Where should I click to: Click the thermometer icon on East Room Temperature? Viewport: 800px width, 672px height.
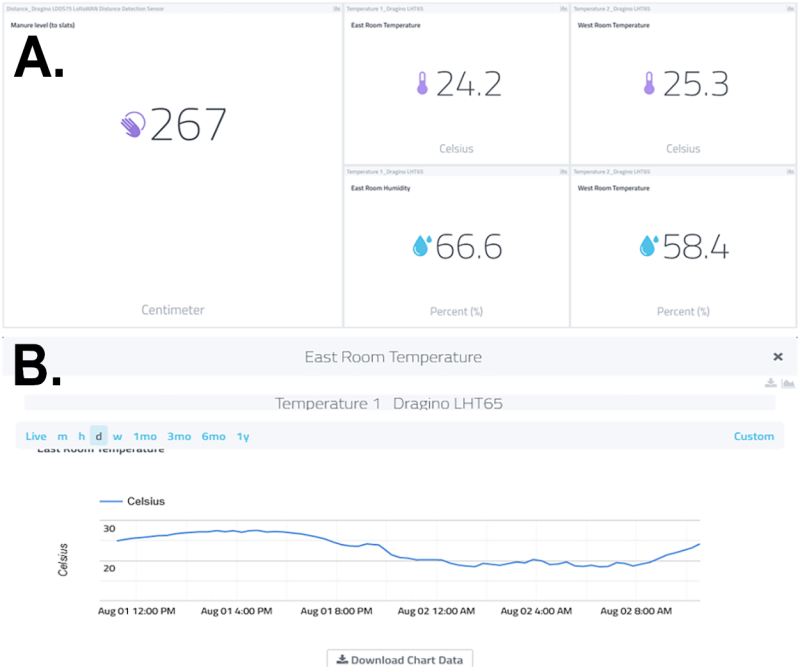424,83
